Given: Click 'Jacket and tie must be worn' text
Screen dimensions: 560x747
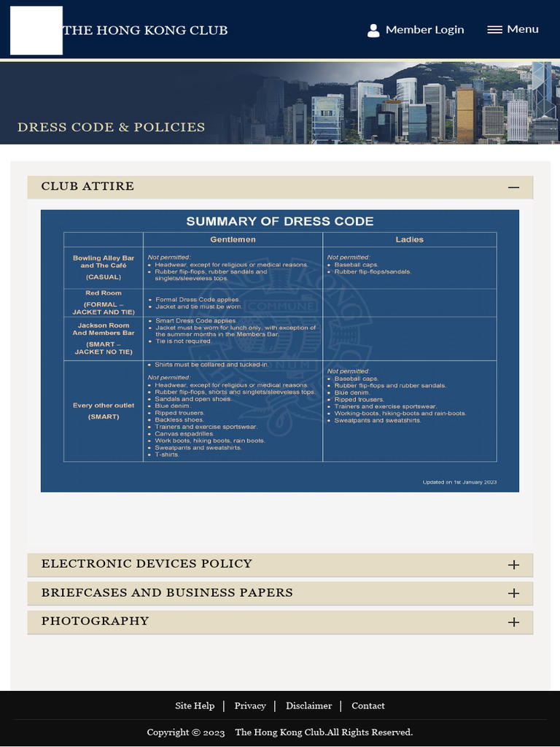Looking at the screenshot, I should click(x=199, y=307).
